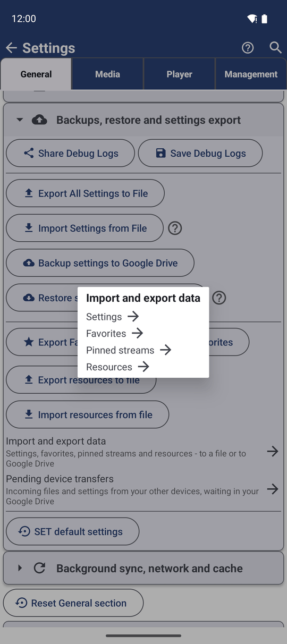Click the cloud upload icon beside Backups heading
Viewport: 287px width, 644px height.
click(x=39, y=120)
